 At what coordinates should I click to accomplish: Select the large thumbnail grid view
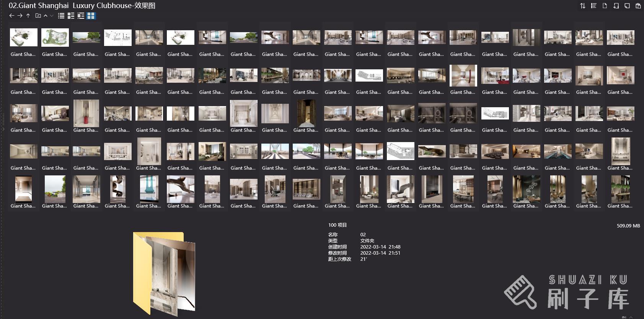pos(91,16)
